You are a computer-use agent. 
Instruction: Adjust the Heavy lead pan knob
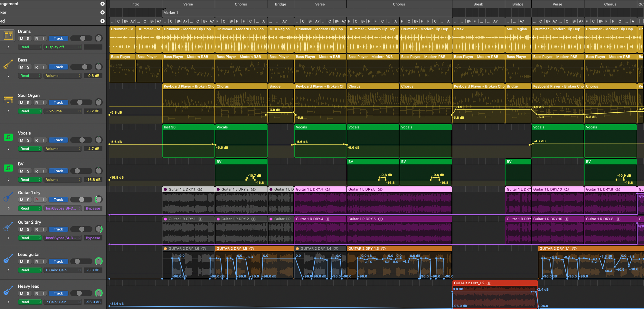click(99, 293)
